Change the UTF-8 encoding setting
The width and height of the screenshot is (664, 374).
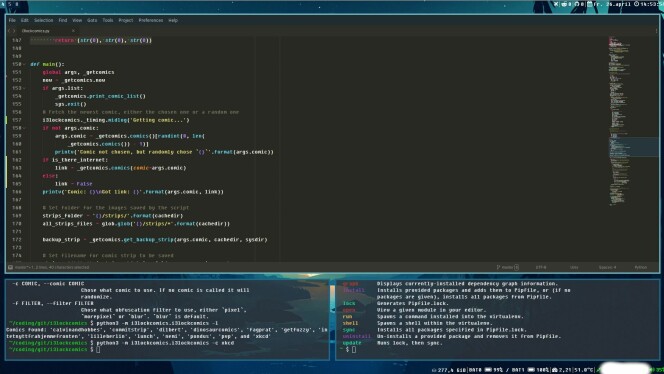(541, 267)
